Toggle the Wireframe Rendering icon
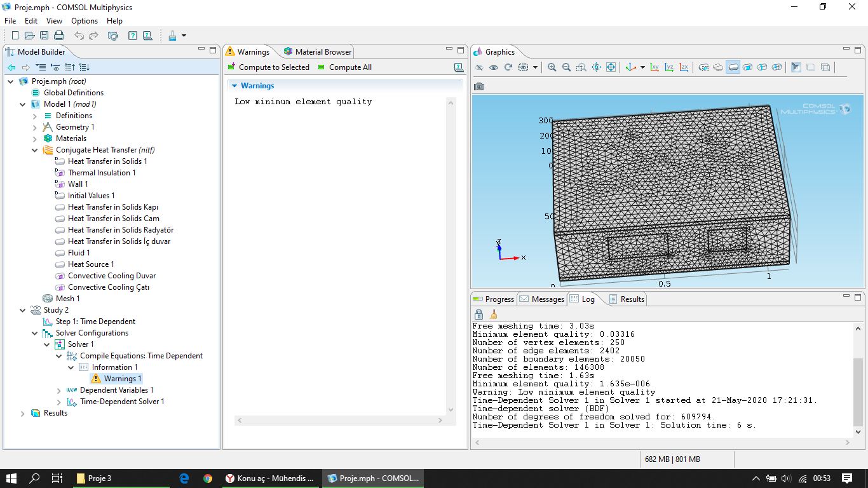 tap(825, 67)
